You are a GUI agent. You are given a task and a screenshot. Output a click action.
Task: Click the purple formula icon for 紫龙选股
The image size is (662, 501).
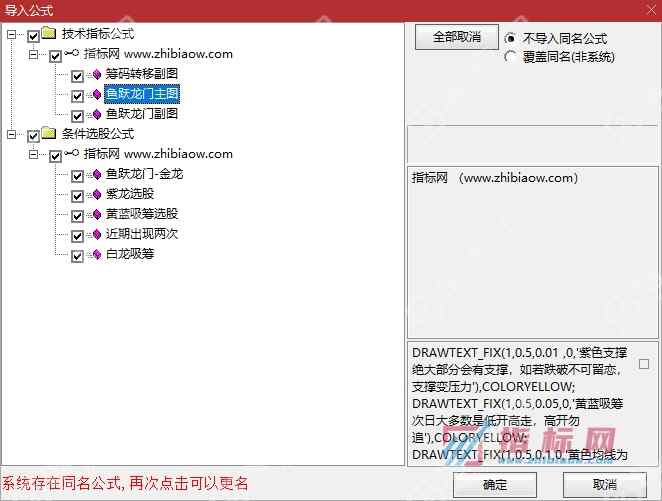97,194
